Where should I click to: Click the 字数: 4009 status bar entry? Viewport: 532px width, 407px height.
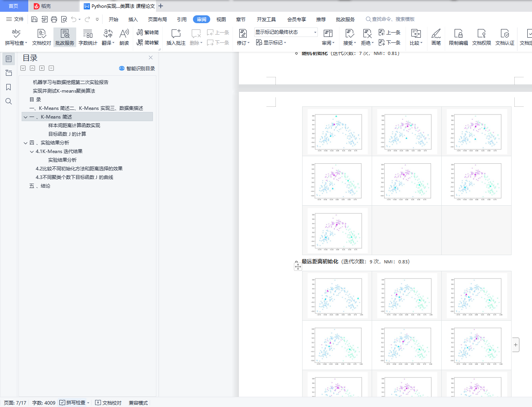tap(44, 403)
